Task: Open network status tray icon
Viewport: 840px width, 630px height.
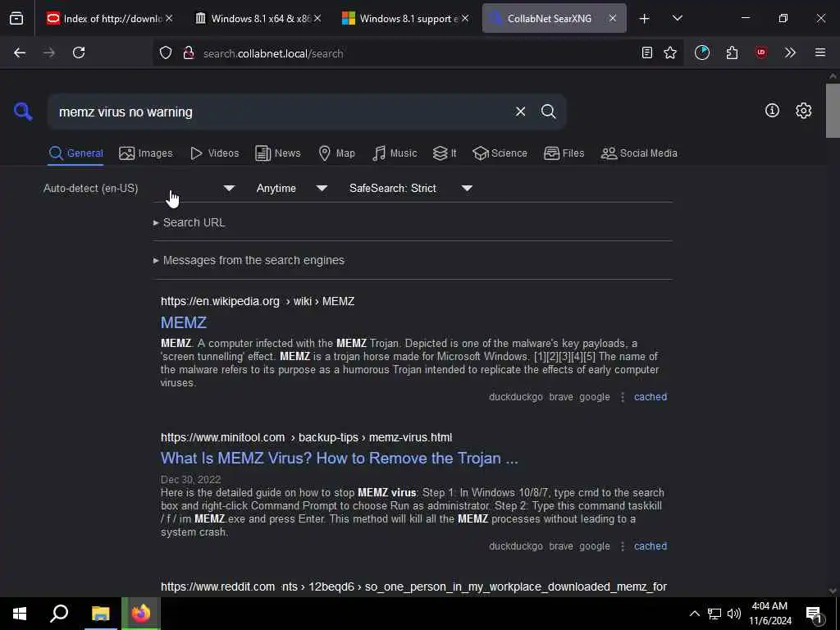Action: tap(714, 614)
